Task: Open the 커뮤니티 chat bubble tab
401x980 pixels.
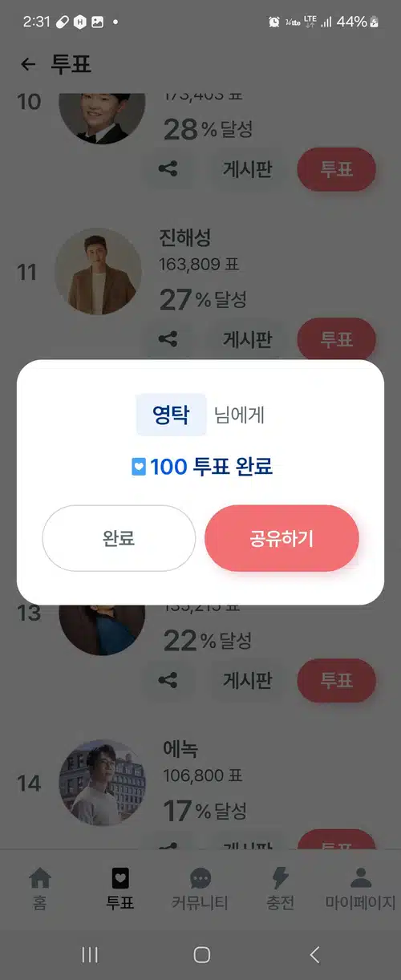Action: coord(200,889)
